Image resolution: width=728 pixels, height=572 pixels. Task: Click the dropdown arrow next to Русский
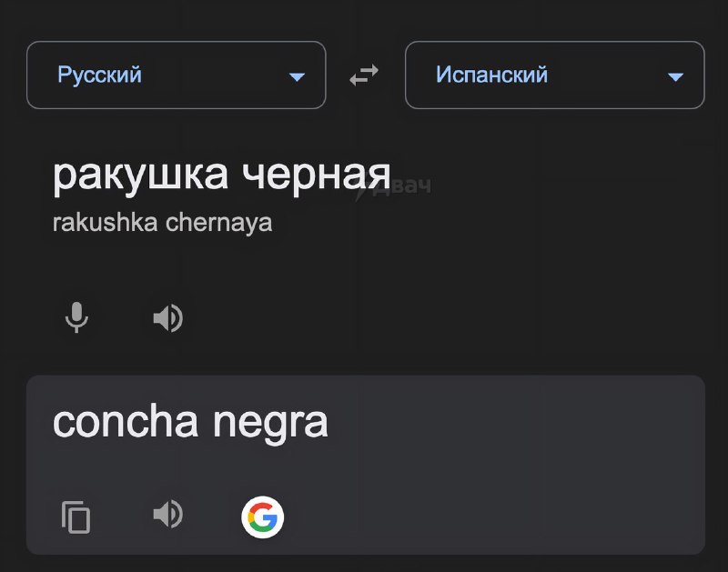297,76
